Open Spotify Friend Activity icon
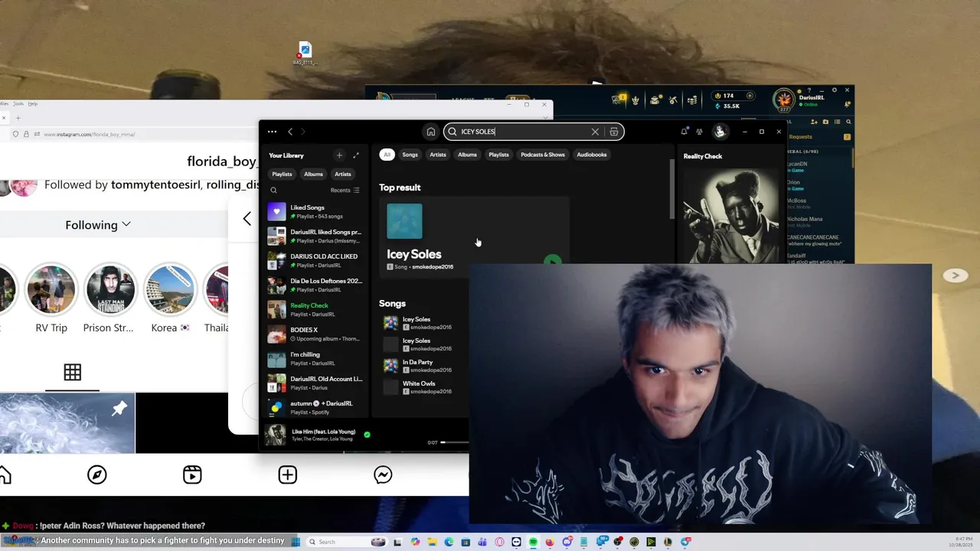This screenshot has width=980, height=551. (699, 132)
